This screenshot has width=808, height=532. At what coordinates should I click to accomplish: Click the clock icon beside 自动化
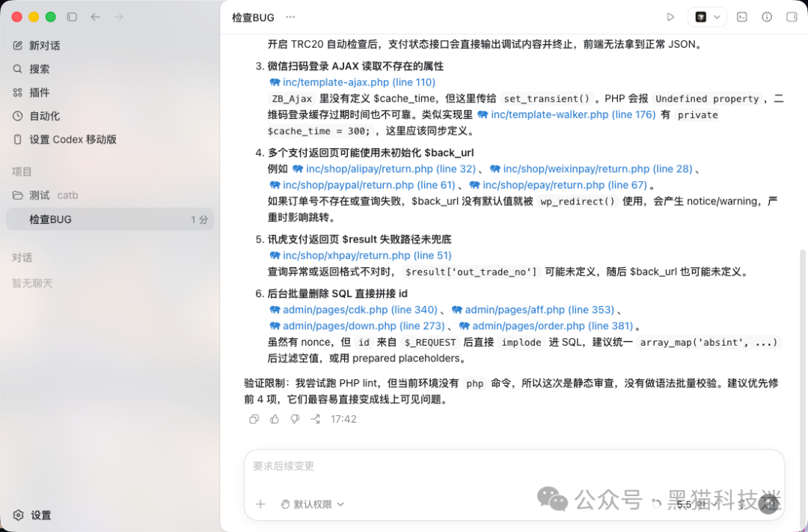click(17, 116)
